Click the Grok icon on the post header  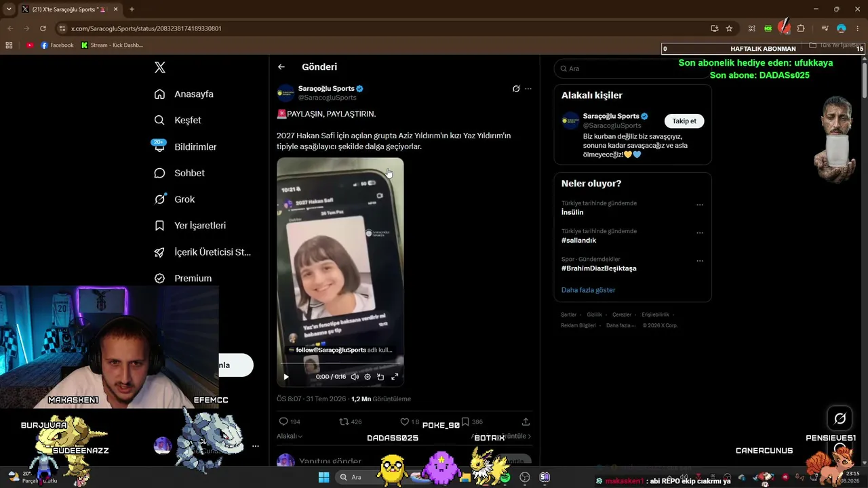click(516, 89)
